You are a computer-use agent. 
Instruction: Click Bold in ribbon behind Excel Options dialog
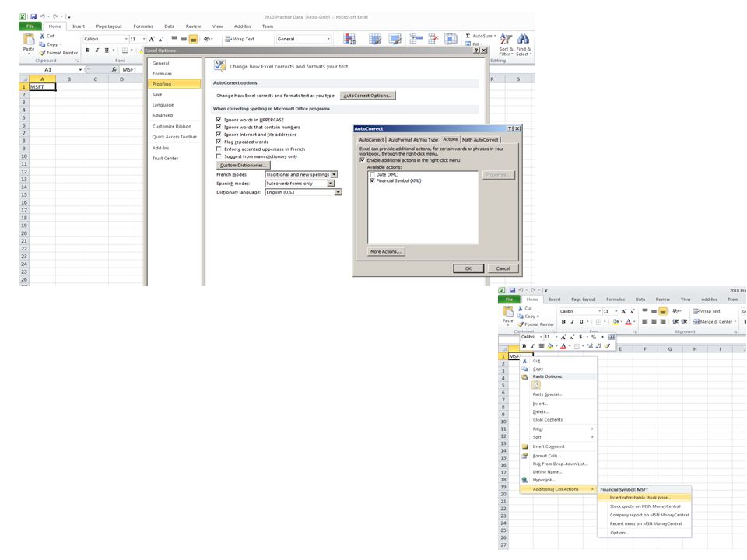point(88,50)
